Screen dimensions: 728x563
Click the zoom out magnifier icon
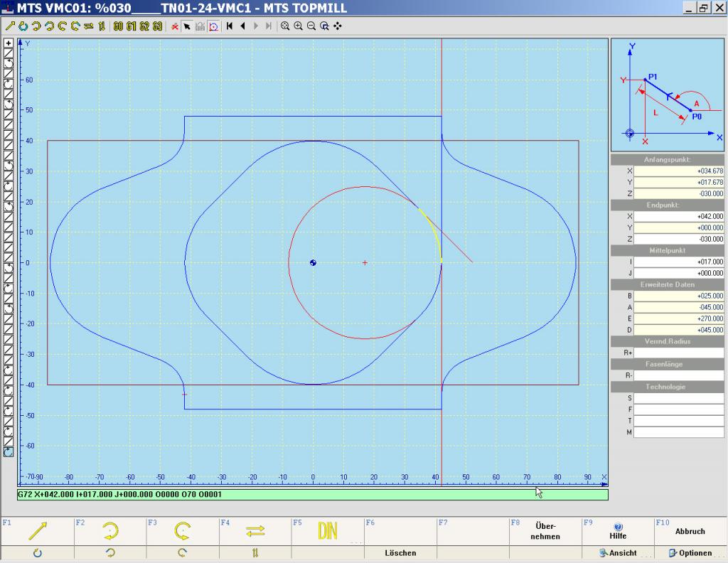(x=311, y=26)
